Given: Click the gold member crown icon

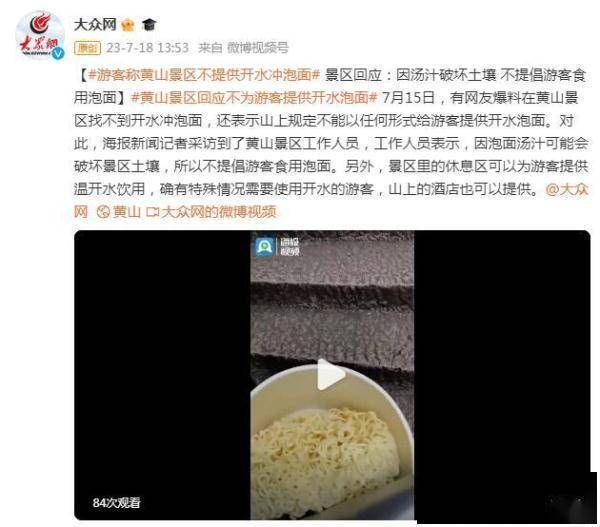Looking at the screenshot, I should click(x=127, y=25).
